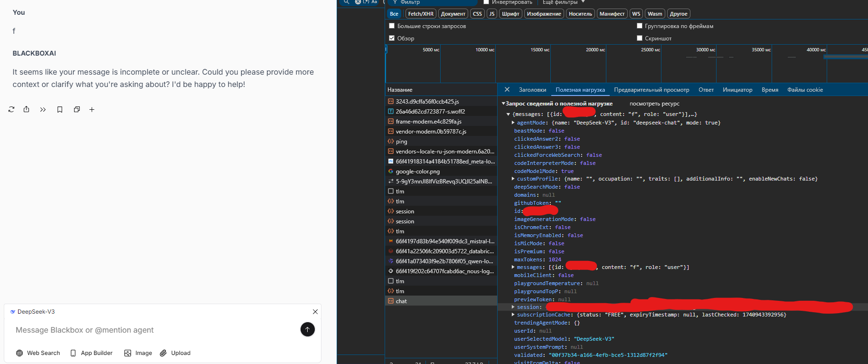
Task: Filter requests by JS
Action: 492,14
